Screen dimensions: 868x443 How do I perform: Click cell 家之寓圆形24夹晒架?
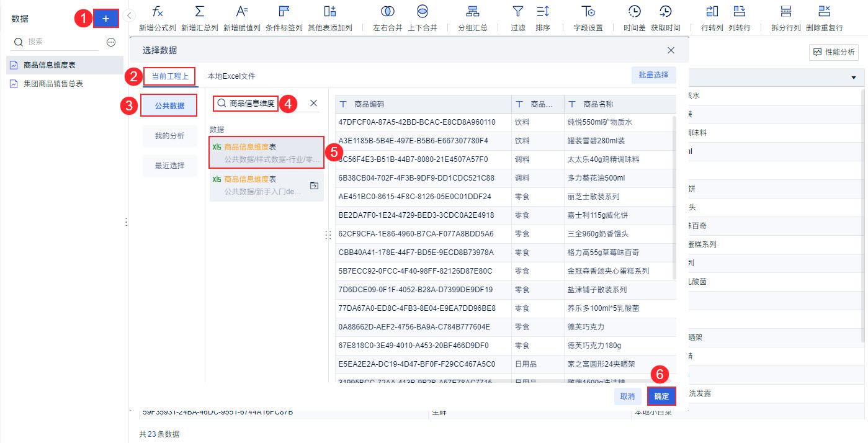[620, 364]
